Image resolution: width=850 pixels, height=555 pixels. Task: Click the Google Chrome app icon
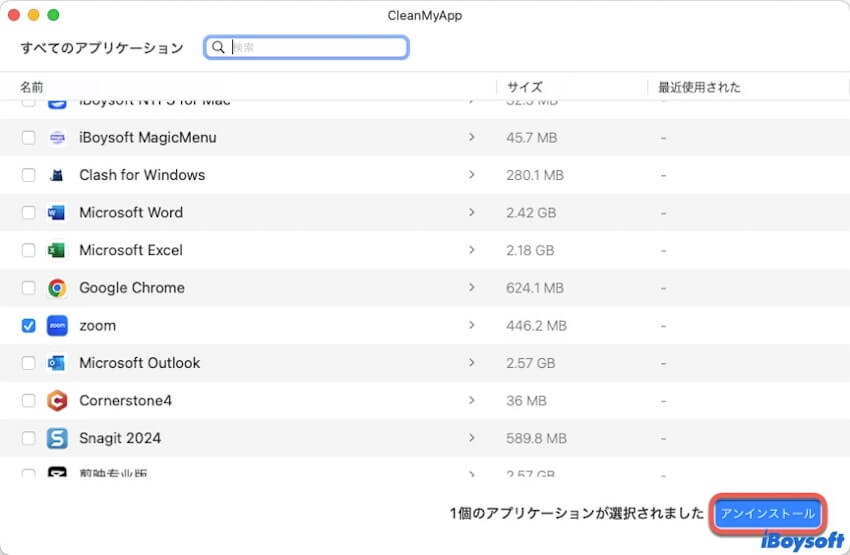[x=57, y=288]
